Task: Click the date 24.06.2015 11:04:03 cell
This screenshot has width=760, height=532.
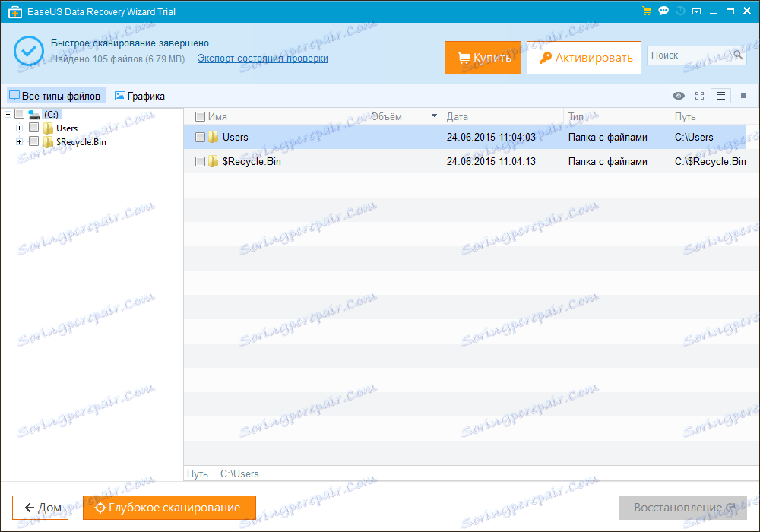Action: click(491, 137)
